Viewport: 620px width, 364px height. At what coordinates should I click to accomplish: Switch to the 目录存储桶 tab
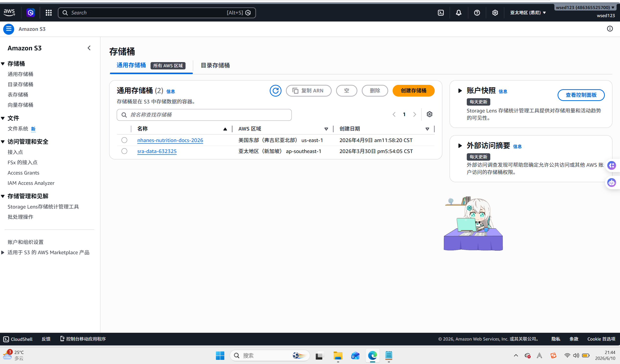pos(215,65)
